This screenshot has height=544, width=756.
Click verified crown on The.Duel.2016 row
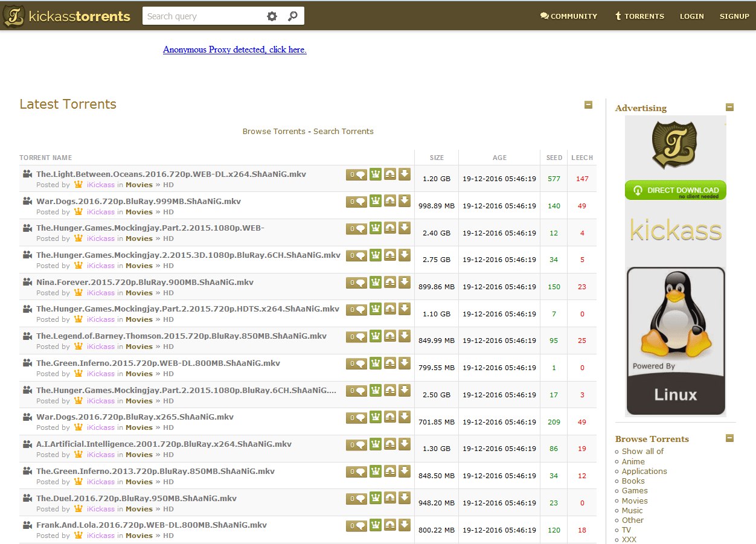[376, 498]
